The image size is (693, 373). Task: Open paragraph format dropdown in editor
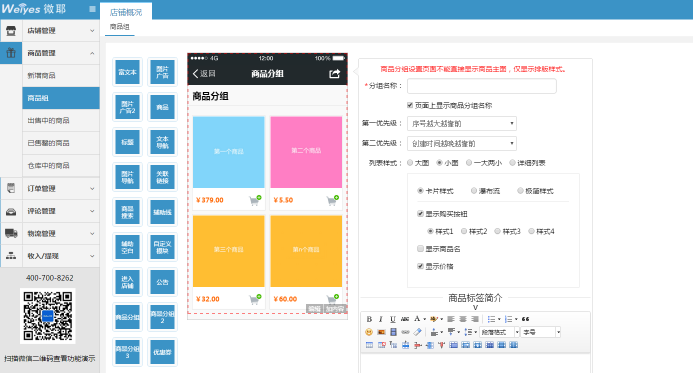tap(499, 332)
